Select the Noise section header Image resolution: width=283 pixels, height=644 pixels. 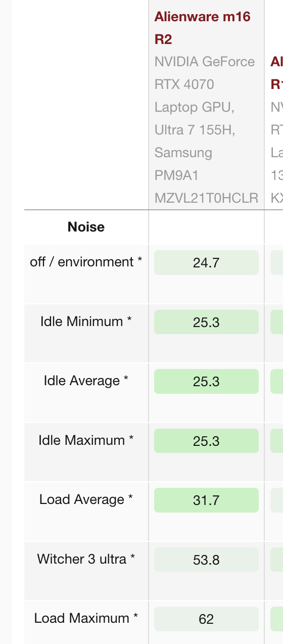tap(86, 227)
